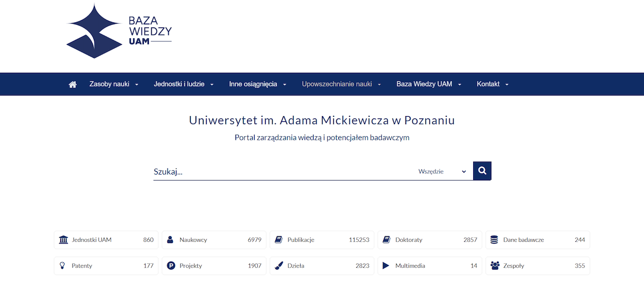This screenshot has width=644, height=293.
Task: Click the home icon in navigation bar
Action: (x=72, y=84)
